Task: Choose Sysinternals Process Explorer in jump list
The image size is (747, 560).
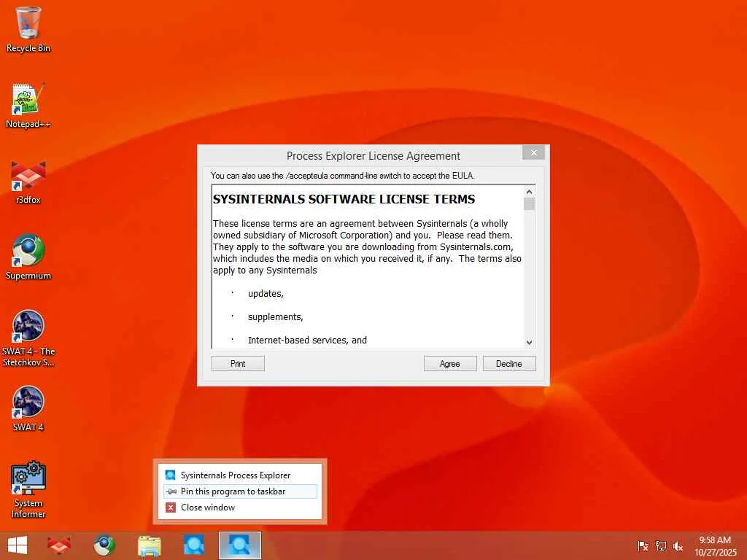Action: [x=240, y=475]
